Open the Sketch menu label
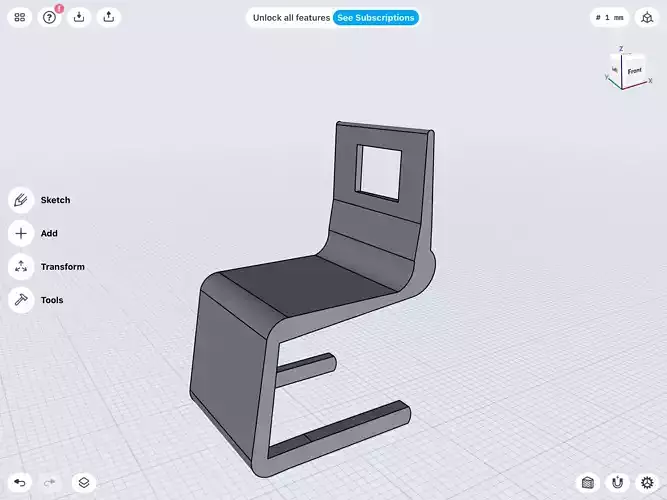 55,200
